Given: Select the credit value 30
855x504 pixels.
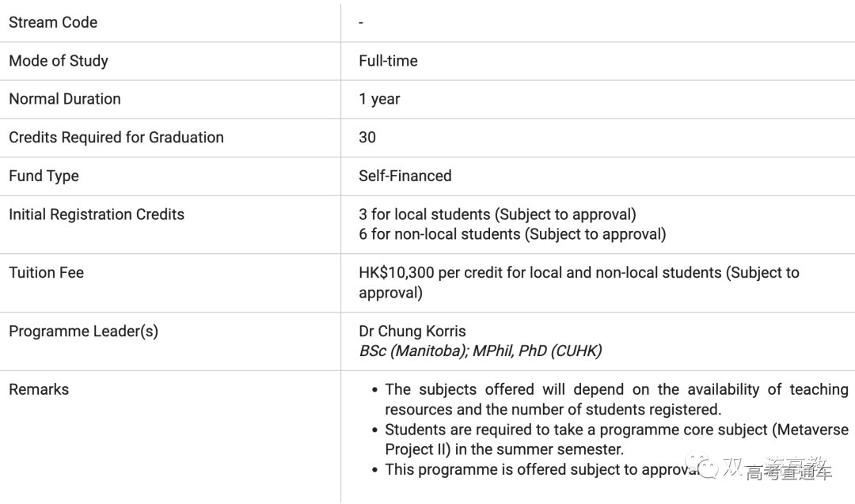Looking at the screenshot, I should coord(367,137).
